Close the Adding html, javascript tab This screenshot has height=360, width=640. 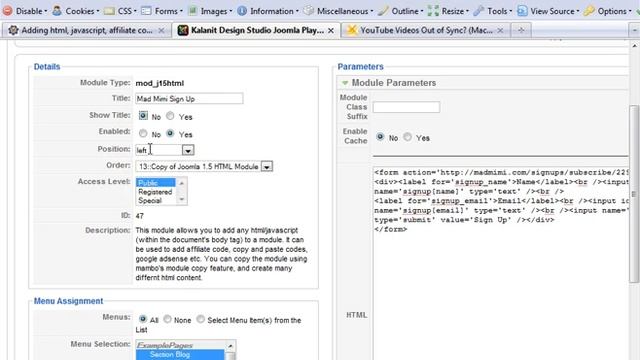tap(161, 31)
